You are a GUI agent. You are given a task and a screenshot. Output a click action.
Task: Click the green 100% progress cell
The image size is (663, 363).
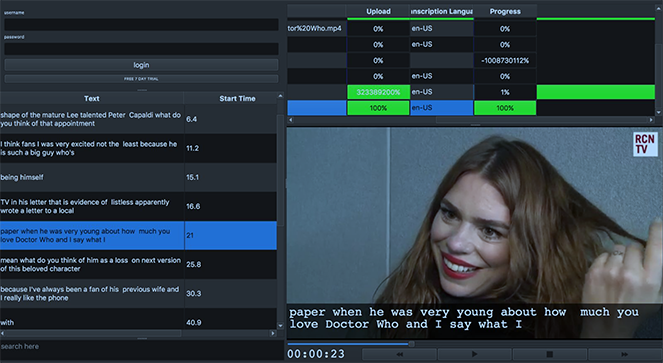click(x=505, y=108)
